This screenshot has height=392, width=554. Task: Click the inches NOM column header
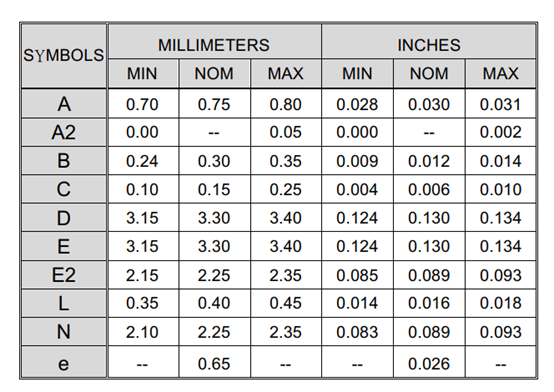click(x=429, y=74)
